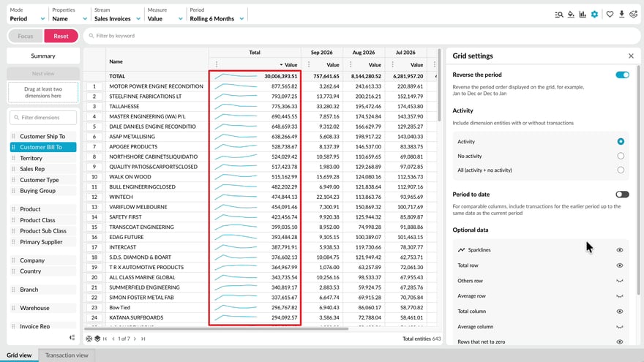Grab the Product dimension drag handle

click(x=14, y=209)
